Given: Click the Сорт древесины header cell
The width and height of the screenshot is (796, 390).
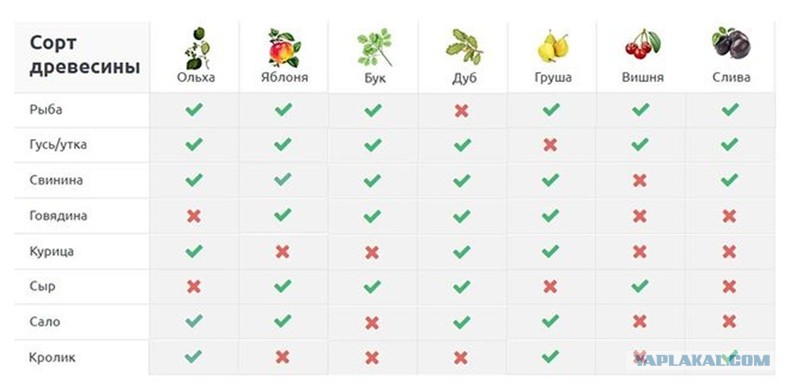Looking at the screenshot, I should coord(82,57).
